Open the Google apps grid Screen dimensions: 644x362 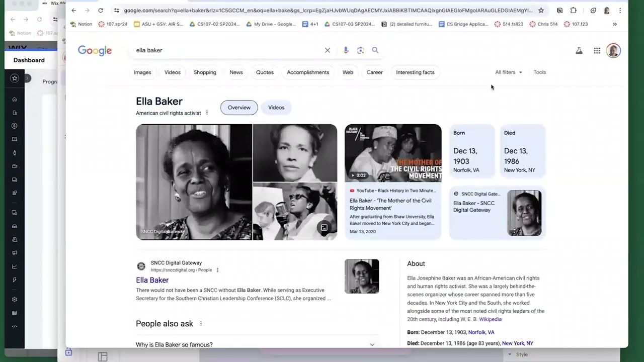(597, 50)
